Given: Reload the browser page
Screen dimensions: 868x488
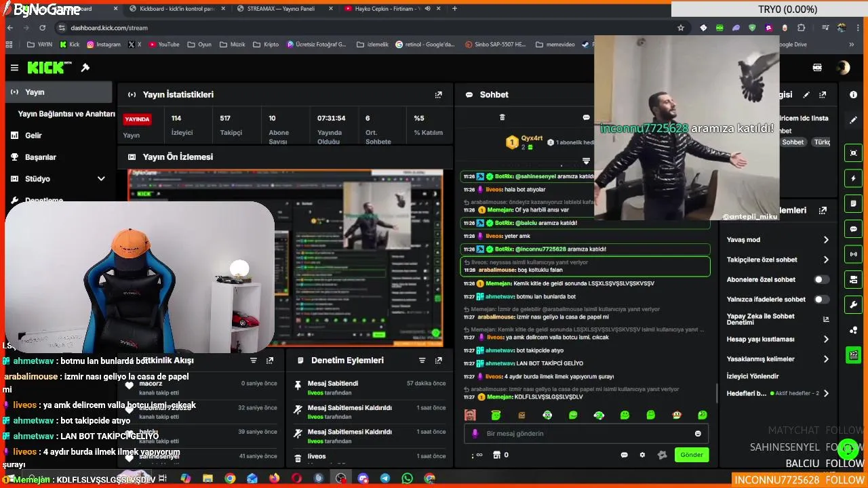Looking at the screenshot, I should 42,28.
